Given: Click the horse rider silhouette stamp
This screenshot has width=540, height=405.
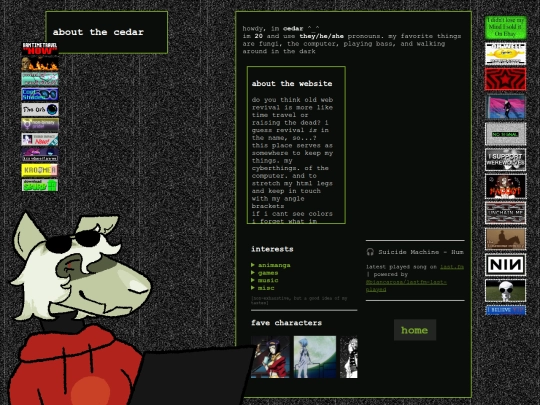Looking at the screenshot, I should coord(505,239).
